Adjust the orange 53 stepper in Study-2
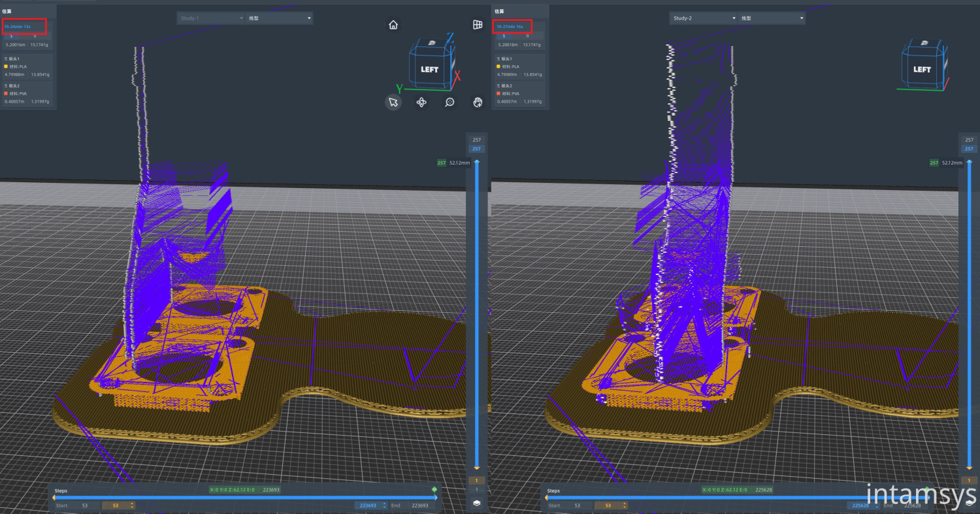980x514 pixels. 611,506
